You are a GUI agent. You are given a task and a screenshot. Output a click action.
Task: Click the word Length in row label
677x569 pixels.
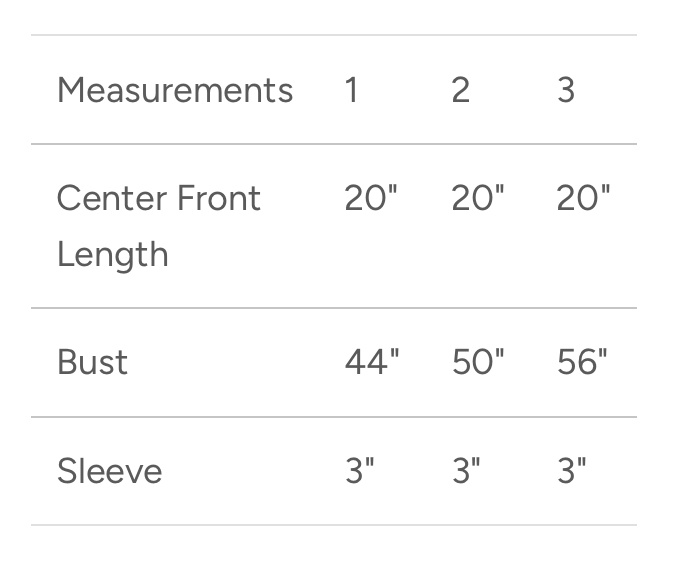[x=112, y=254]
